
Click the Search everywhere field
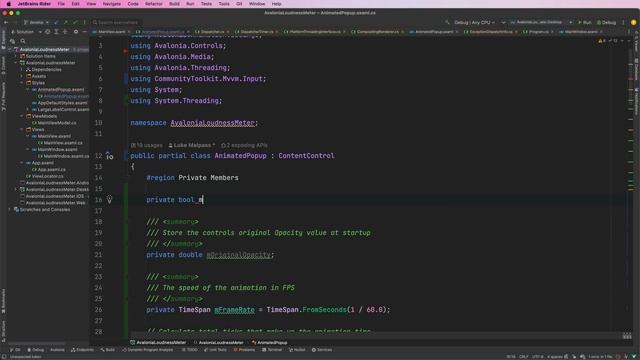(116, 22)
